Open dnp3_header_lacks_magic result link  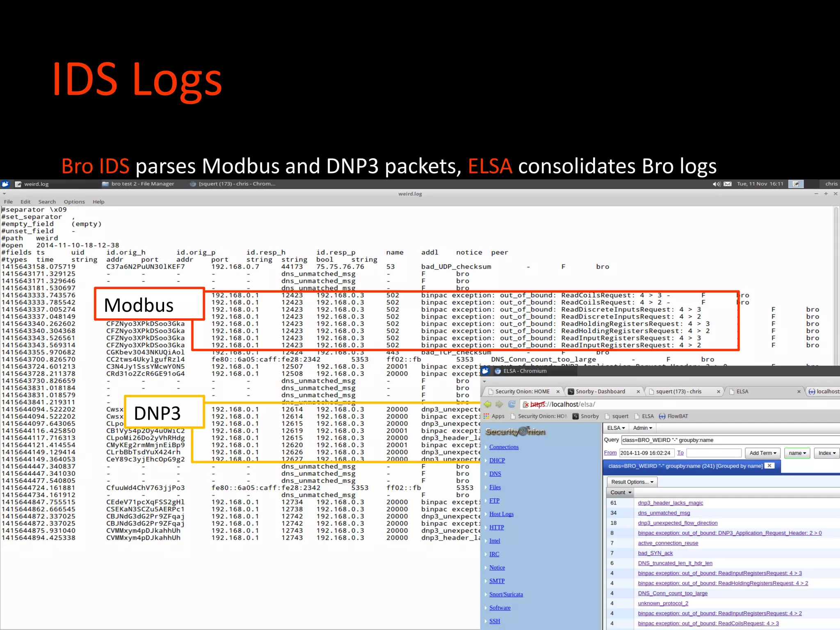coord(670,503)
